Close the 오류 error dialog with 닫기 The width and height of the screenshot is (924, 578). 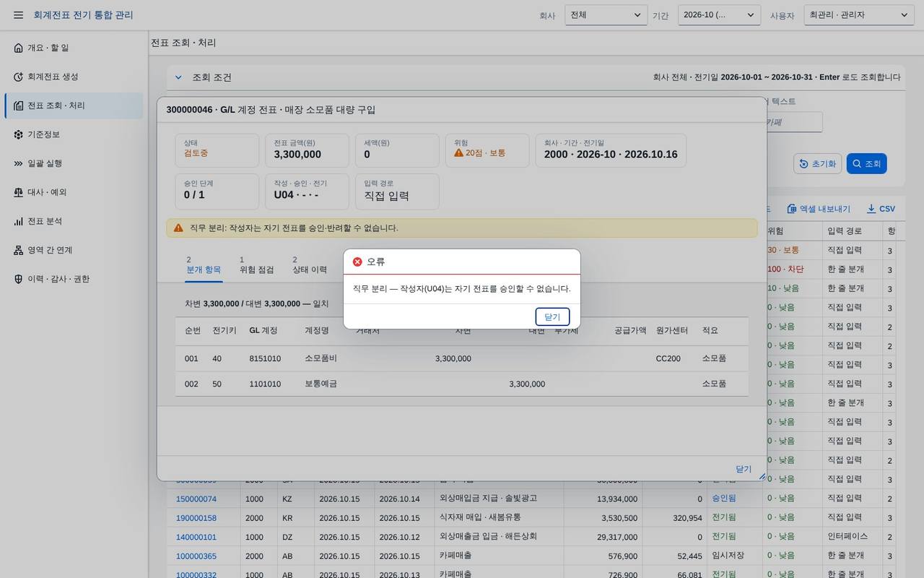pyautogui.click(x=552, y=316)
